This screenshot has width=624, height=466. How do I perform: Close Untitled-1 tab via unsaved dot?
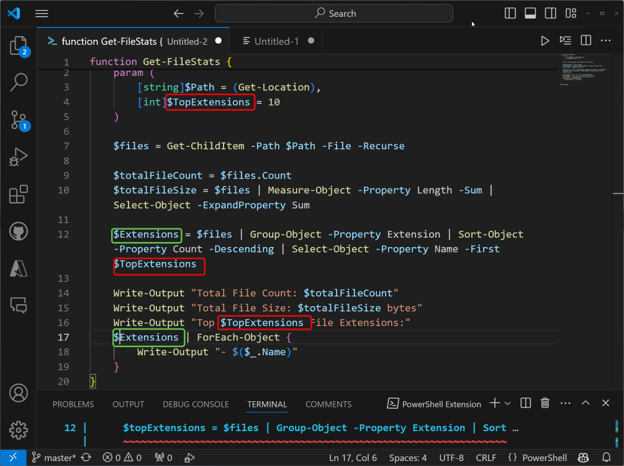click(x=311, y=41)
